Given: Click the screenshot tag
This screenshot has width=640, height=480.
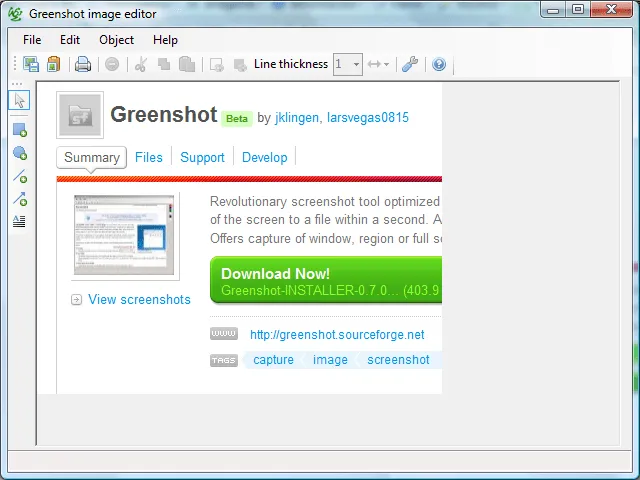Looking at the screenshot, I should 398,360.
